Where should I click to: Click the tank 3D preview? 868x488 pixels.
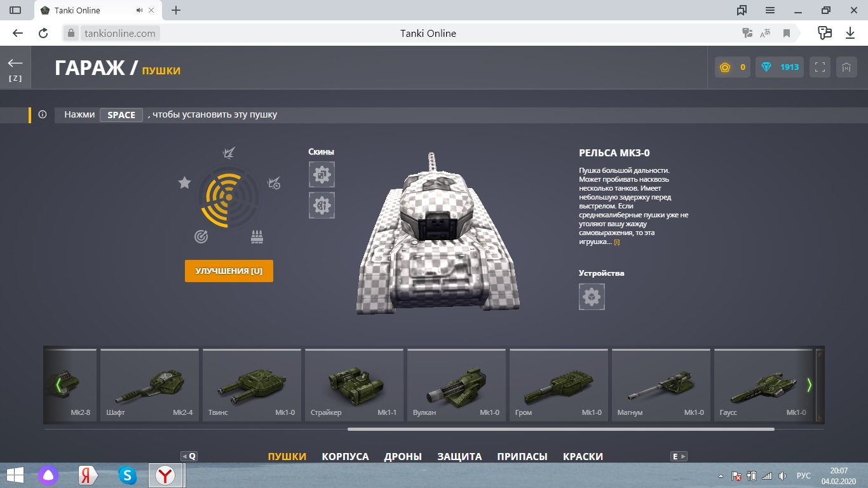point(438,233)
